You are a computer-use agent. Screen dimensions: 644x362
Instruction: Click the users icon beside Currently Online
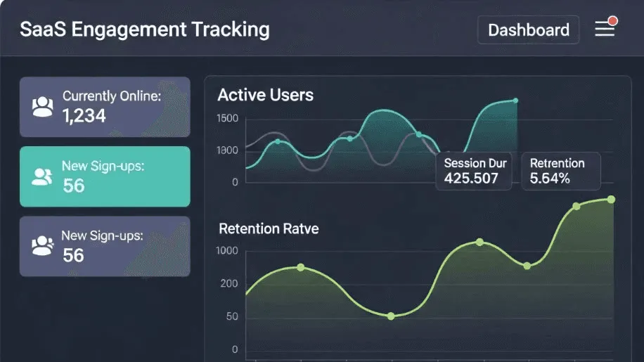coord(43,107)
